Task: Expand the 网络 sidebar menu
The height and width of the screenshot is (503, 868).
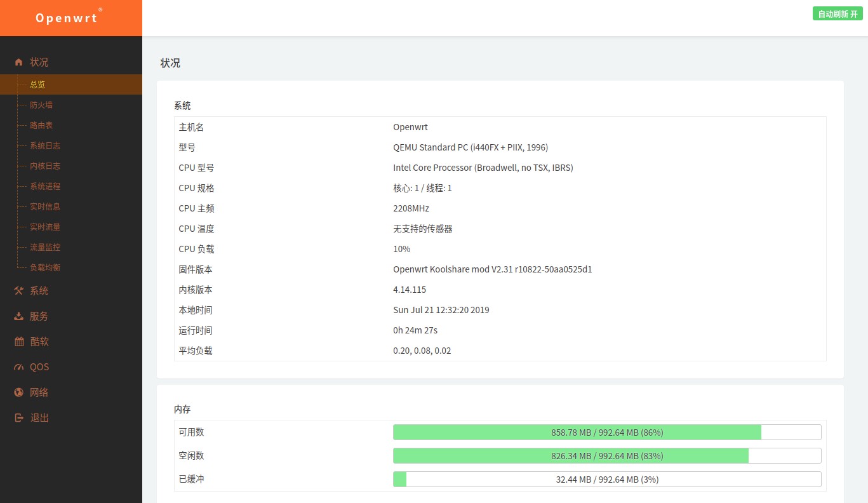Action: click(39, 392)
